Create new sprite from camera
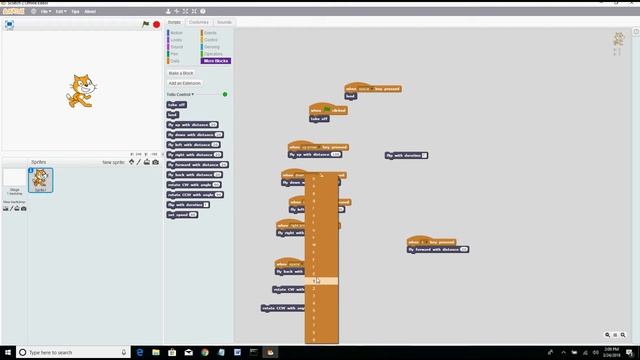The height and width of the screenshot is (360, 640). click(x=156, y=162)
